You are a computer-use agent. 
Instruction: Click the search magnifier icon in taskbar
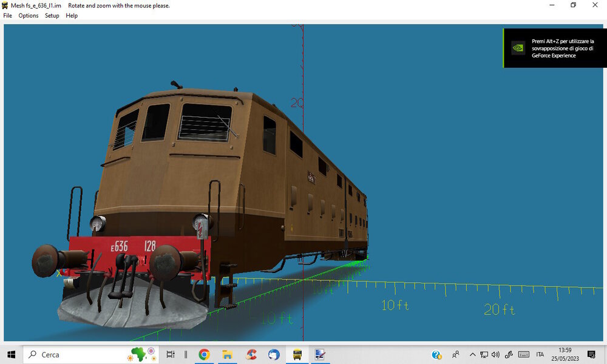(33, 354)
